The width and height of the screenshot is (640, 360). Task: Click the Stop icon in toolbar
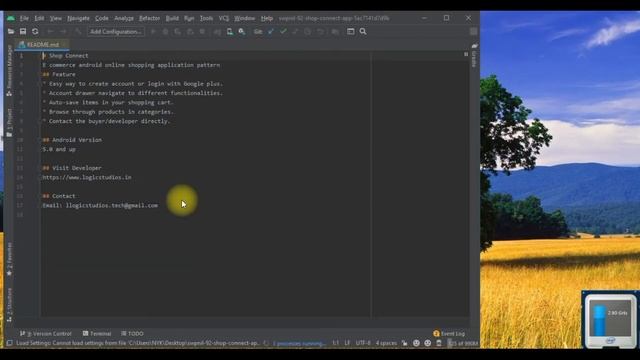point(202,31)
